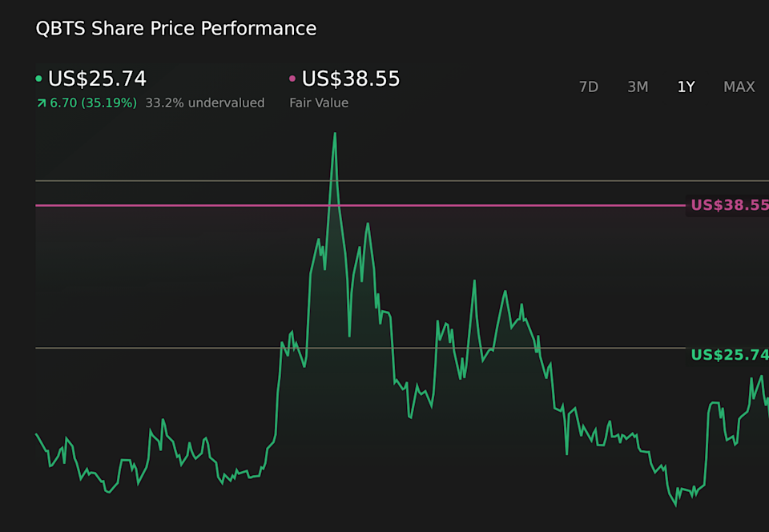Select the 7D time range tab
The height and width of the screenshot is (532, 769).
tap(589, 87)
